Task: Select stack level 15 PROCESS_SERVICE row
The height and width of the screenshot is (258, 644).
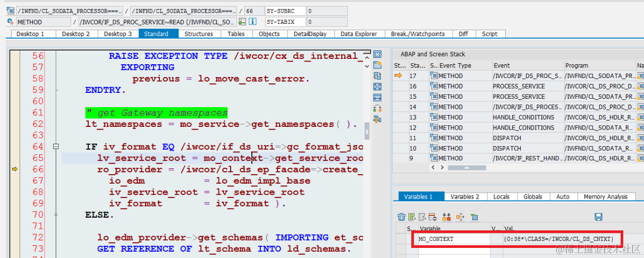Action: pos(518,97)
